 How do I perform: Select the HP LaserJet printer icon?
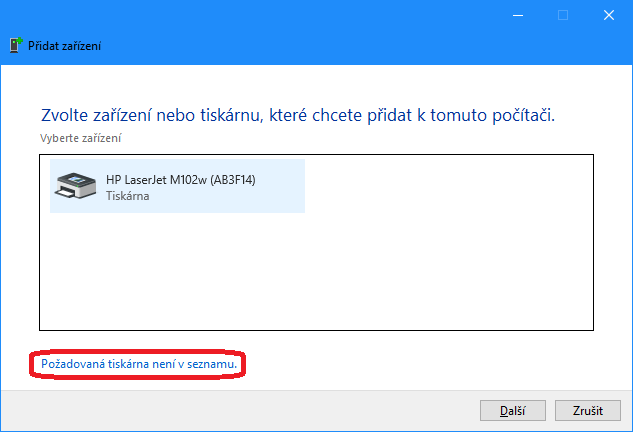[x=75, y=185]
